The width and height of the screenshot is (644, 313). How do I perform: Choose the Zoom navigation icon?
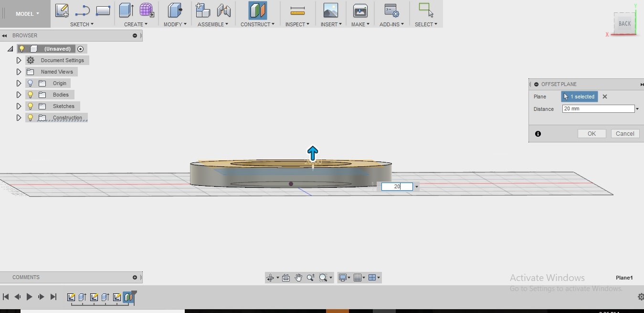311,278
